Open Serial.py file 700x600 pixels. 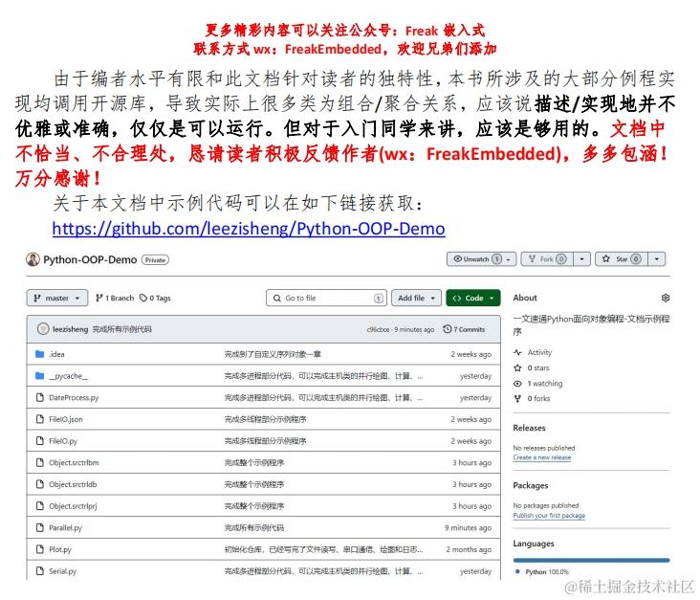(x=62, y=571)
